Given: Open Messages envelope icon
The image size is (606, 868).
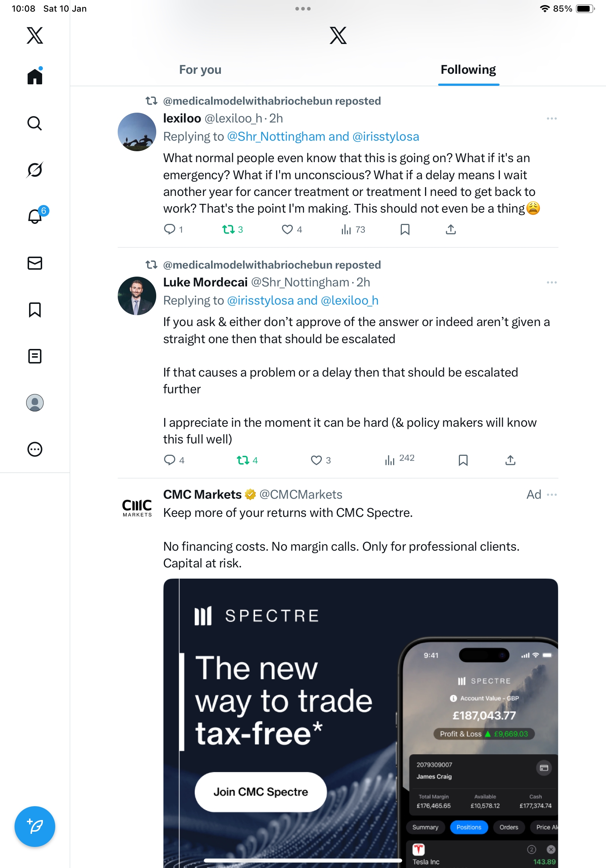Looking at the screenshot, I should pyautogui.click(x=35, y=263).
